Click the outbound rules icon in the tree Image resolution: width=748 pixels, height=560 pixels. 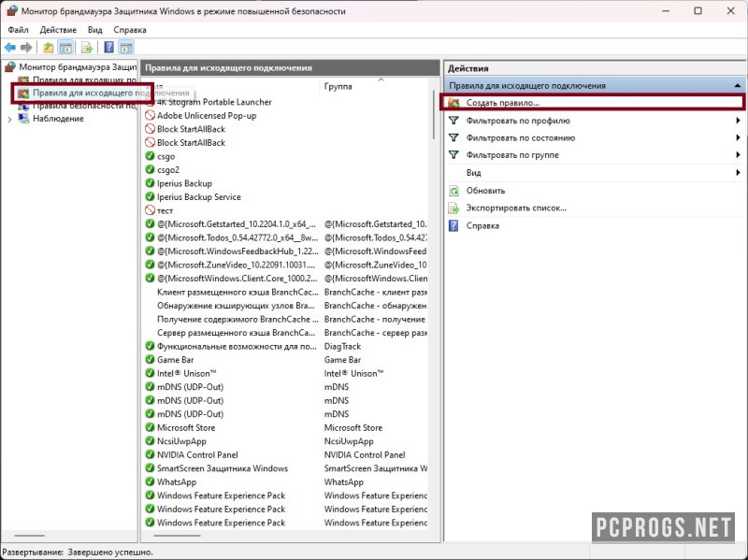coord(23,93)
